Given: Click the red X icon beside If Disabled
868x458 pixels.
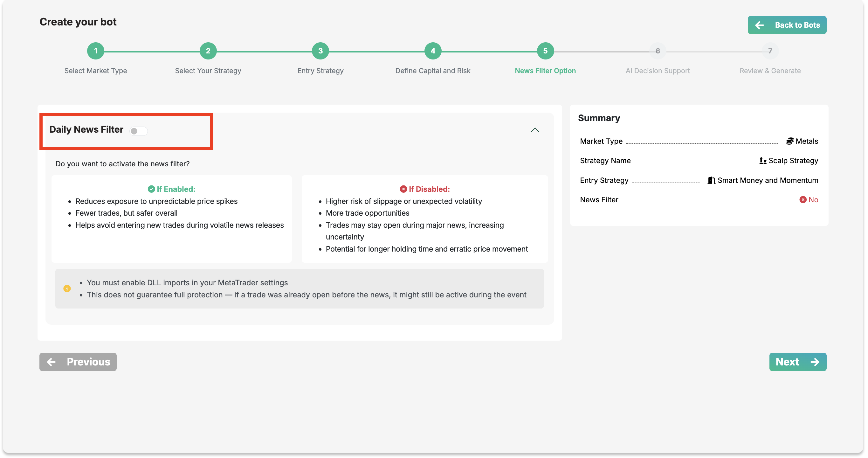Looking at the screenshot, I should (x=403, y=189).
